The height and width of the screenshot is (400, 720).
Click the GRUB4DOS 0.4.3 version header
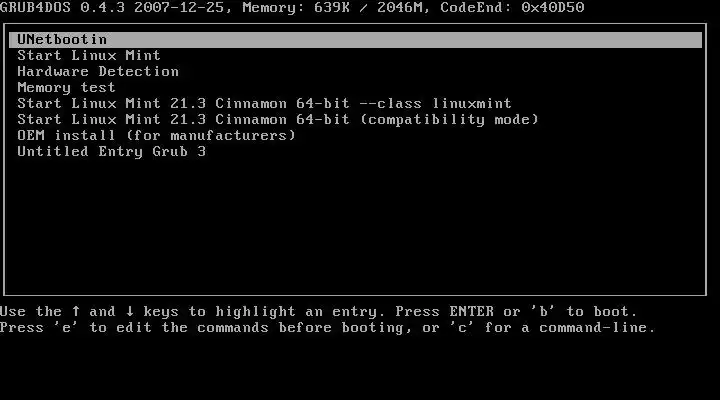tap(62, 7)
